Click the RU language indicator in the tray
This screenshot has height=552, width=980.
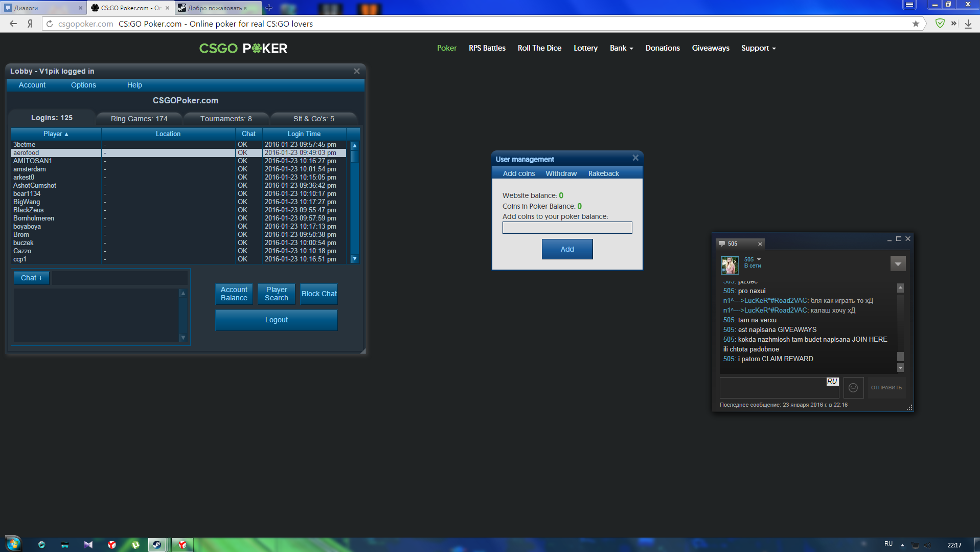coord(888,544)
